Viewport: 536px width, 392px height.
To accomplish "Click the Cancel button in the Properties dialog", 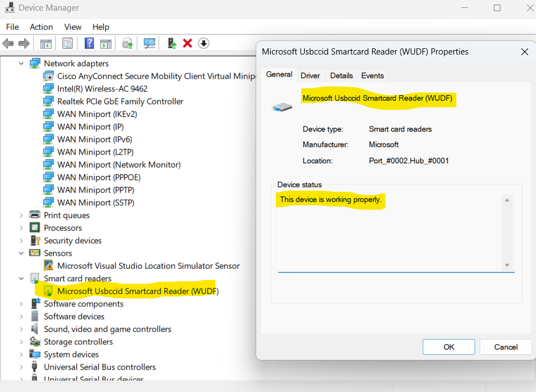I will pyautogui.click(x=505, y=346).
